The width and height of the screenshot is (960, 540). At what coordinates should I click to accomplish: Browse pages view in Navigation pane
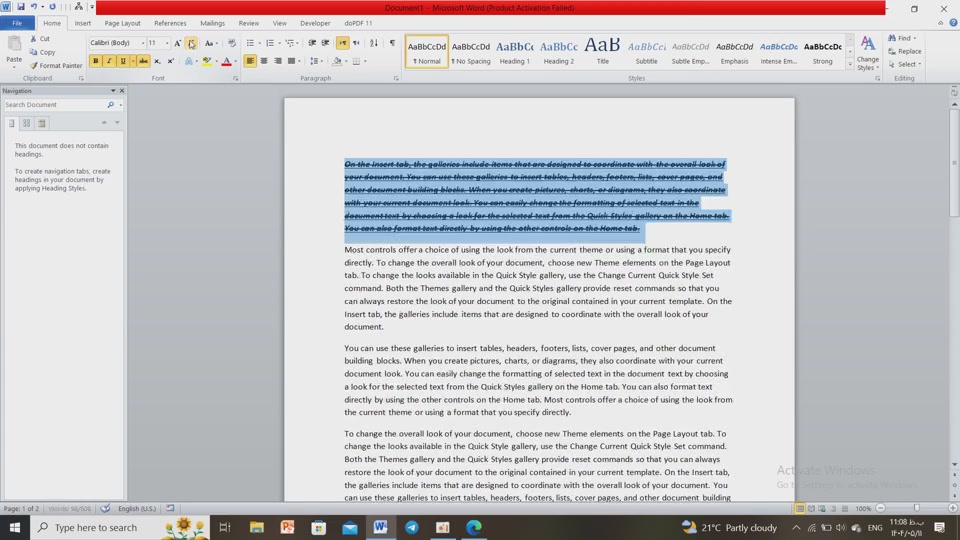coord(27,123)
